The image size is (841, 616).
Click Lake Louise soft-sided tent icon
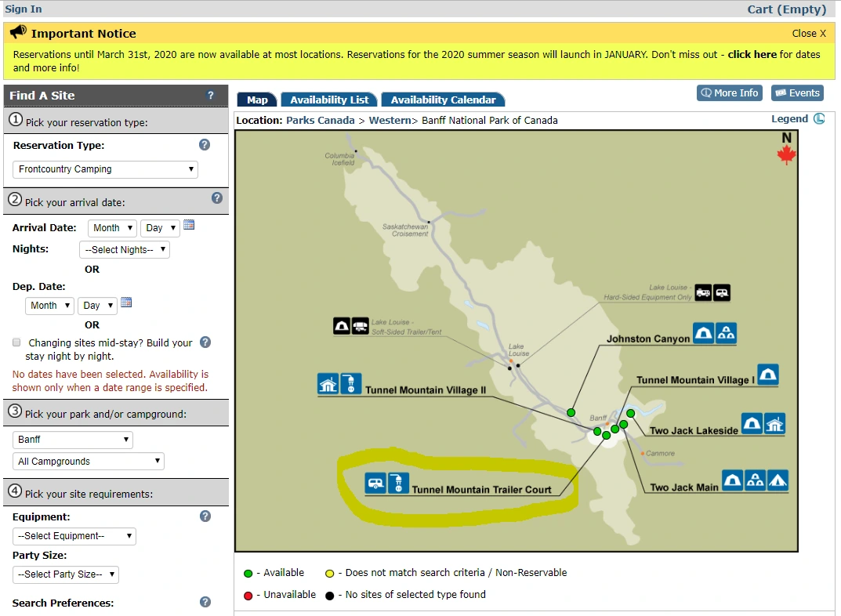tap(342, 325)
